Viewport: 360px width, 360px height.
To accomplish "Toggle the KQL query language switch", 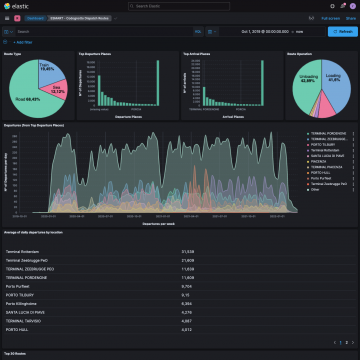I will point(198,32).
